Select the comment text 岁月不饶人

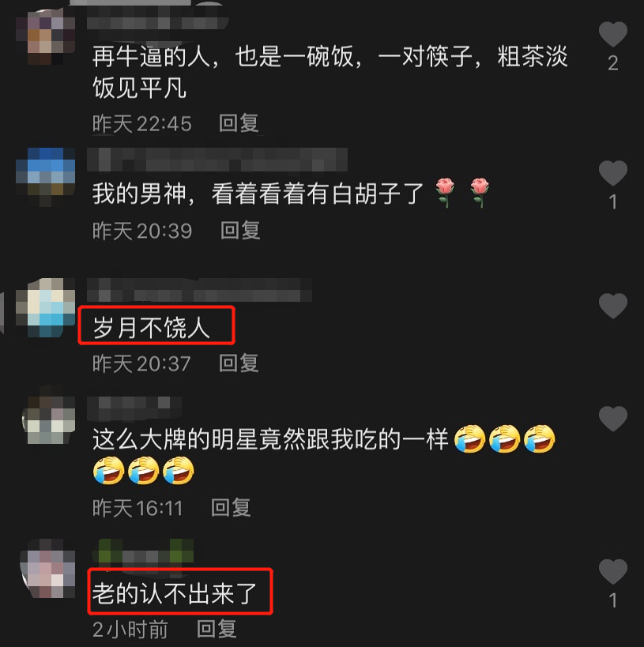(x=151, y=328)
